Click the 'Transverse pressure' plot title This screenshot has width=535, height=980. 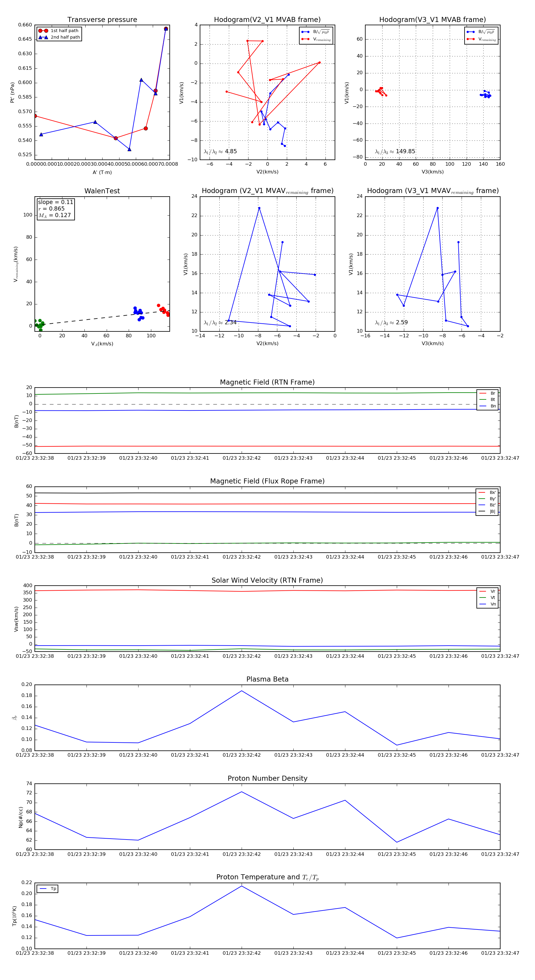pyautogui.click(x=102, y=20)
